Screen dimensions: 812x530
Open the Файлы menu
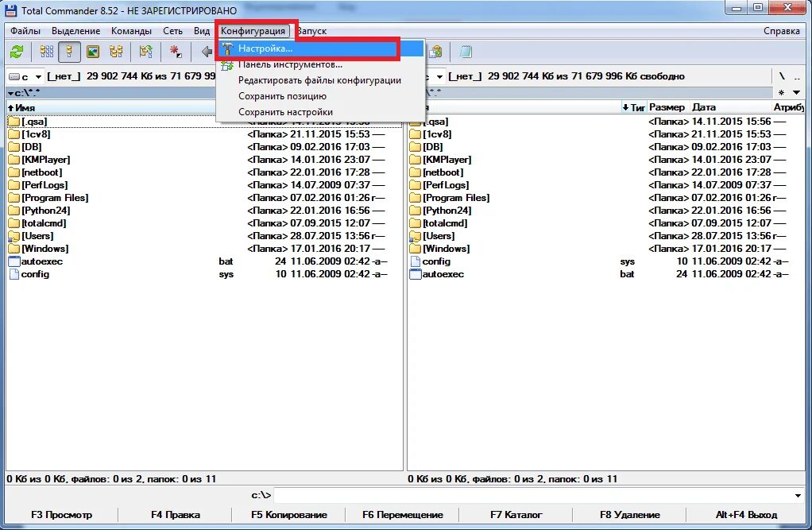pyautogui.click(x=25, y=31)
